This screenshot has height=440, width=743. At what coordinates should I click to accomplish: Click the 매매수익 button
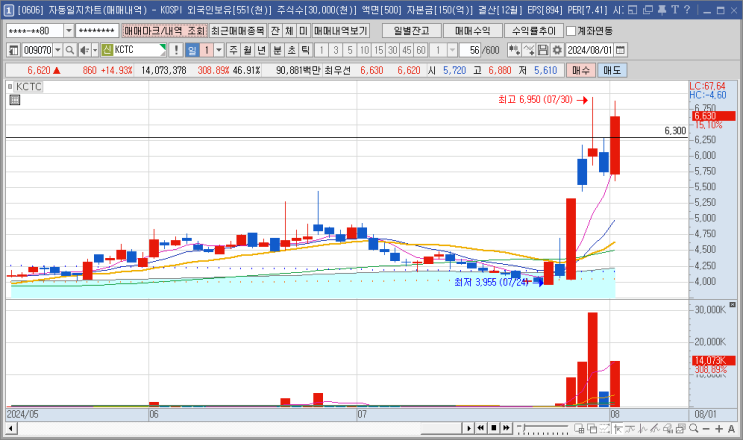coord(472,31)
